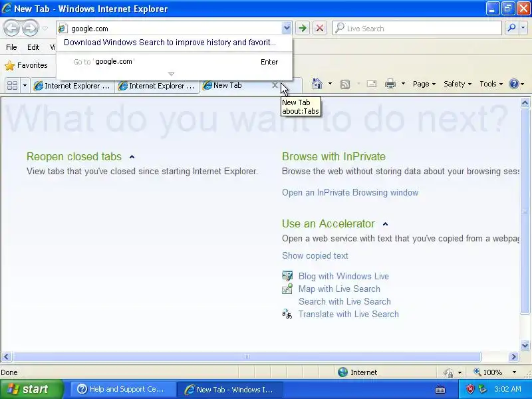
Task: Click the red Stop loading button
Action: coord(320,28)
